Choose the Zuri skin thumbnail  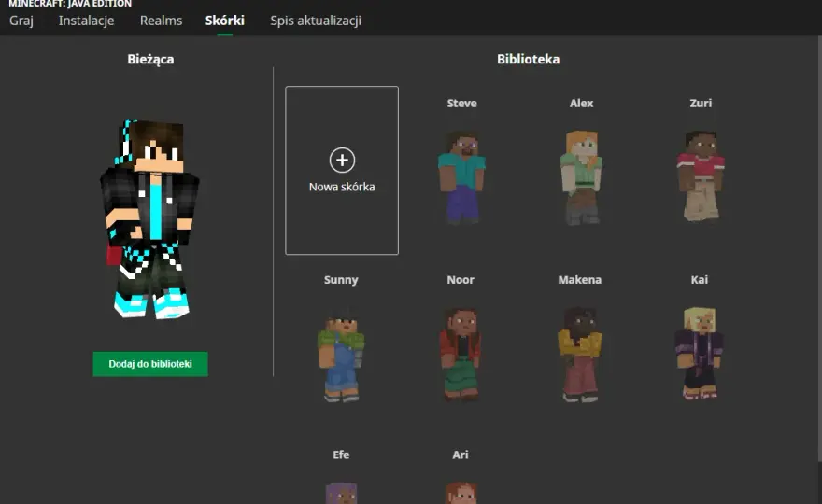[701, 176]
